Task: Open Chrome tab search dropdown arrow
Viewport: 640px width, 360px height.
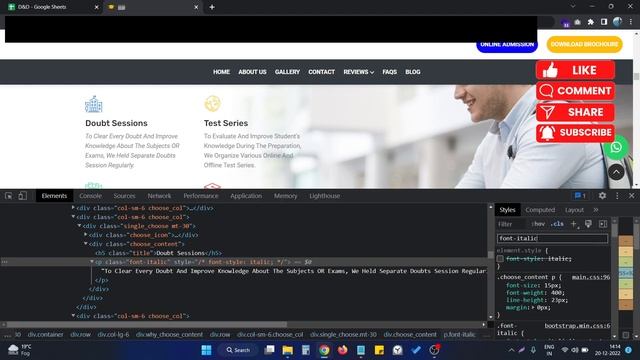Action: (x=573, y=7)
